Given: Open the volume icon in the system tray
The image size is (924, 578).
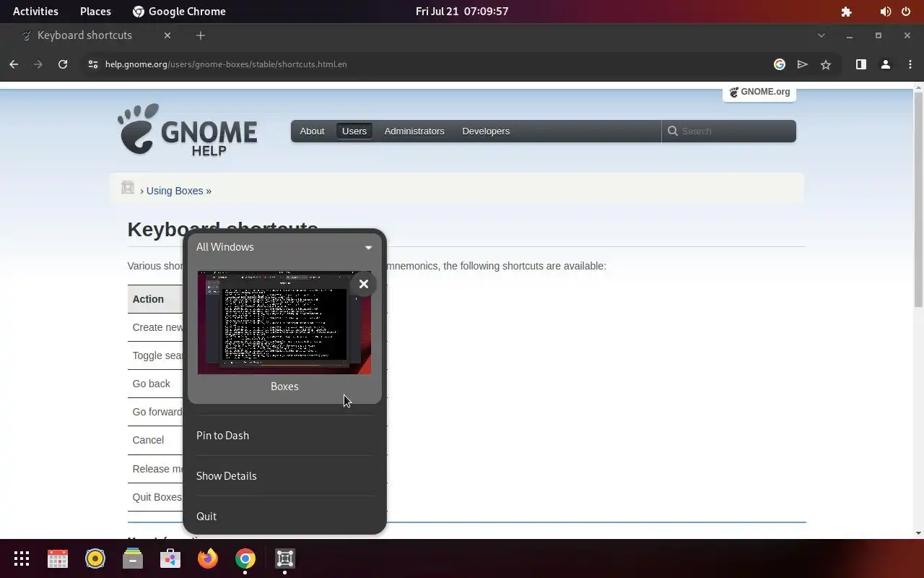Looking at the screenshot, I should click(x=886, y=12).
